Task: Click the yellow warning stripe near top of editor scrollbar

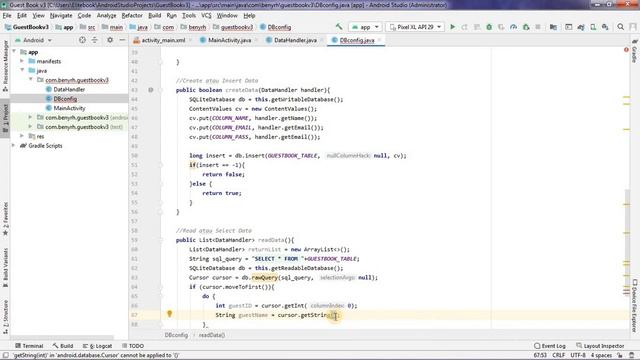Action: pos(627,97)
